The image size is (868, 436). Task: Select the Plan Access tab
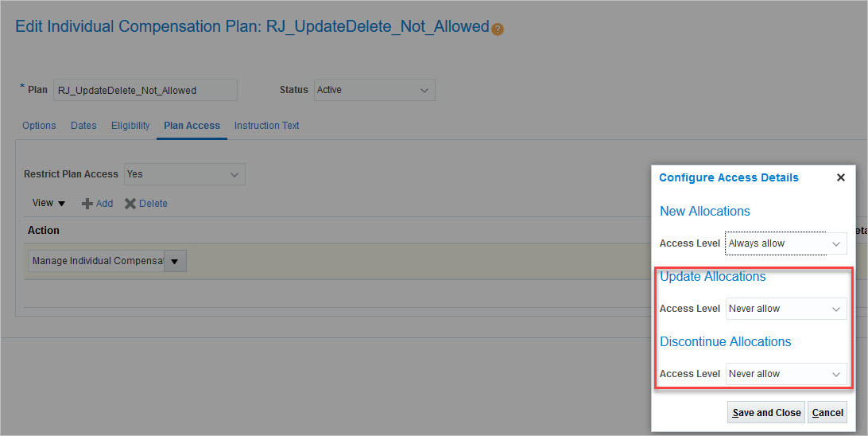coord(192,126)
